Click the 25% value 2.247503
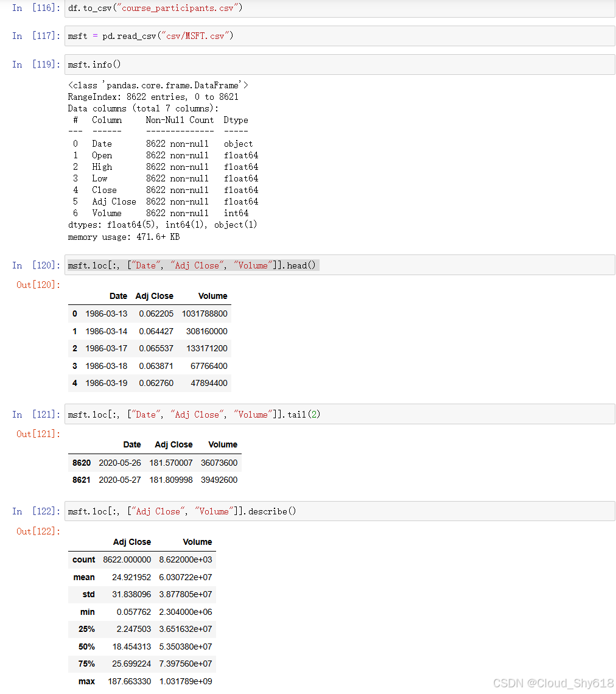Viewport: 616px width, 694px height. [x=134, y=629]
